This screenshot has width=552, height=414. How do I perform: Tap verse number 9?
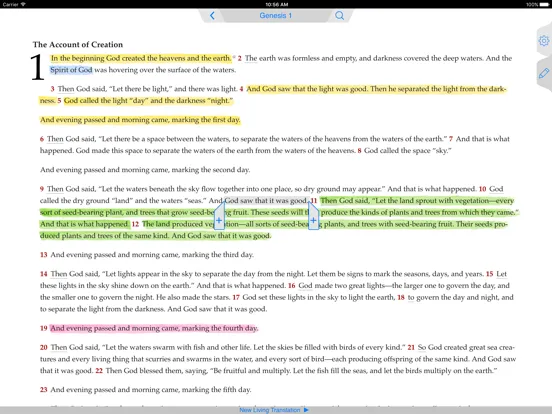pos(42,189)
